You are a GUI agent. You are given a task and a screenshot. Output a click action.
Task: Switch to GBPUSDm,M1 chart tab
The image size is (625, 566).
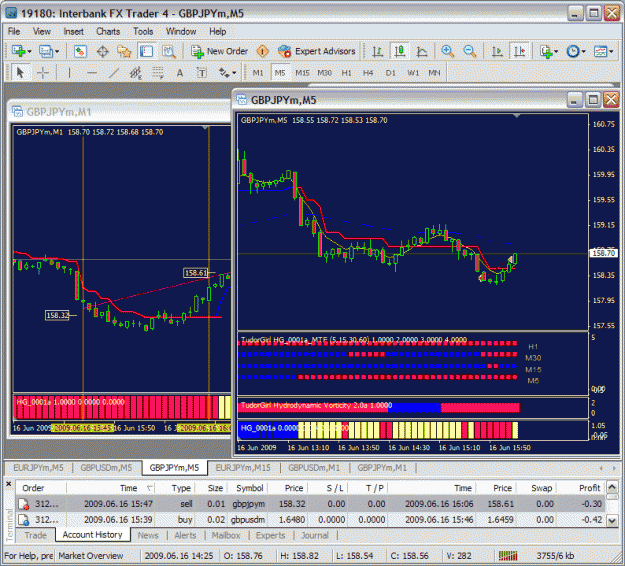[314, 468]
